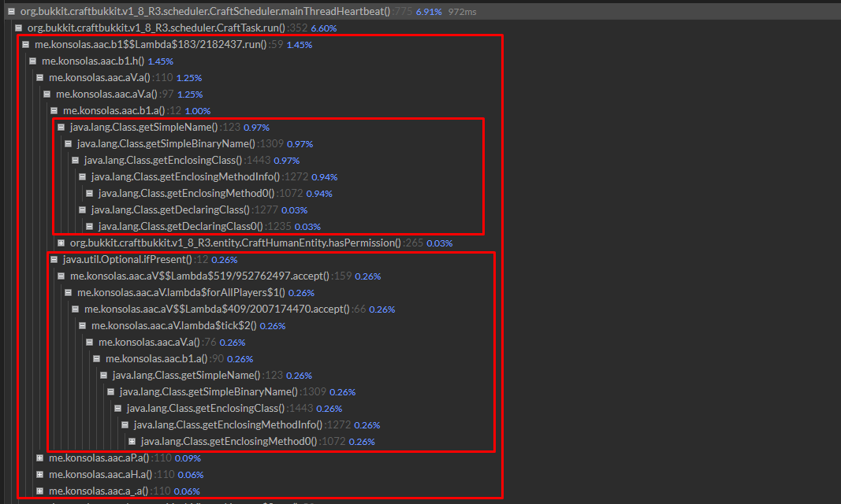Collapse the aV.a() :76 0.26% node
The image size is (841, 504).
coord(90,343)
